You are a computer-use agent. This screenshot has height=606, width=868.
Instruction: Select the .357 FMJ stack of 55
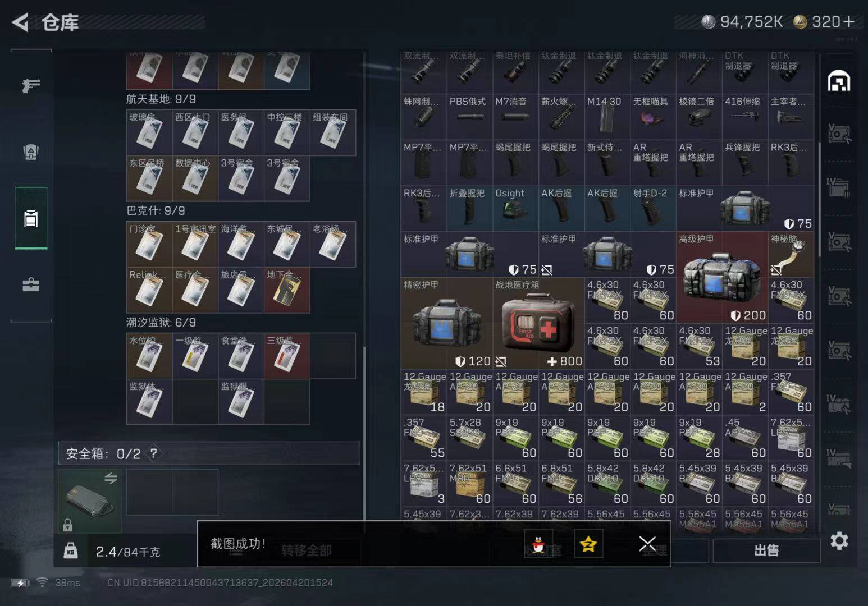424,438
